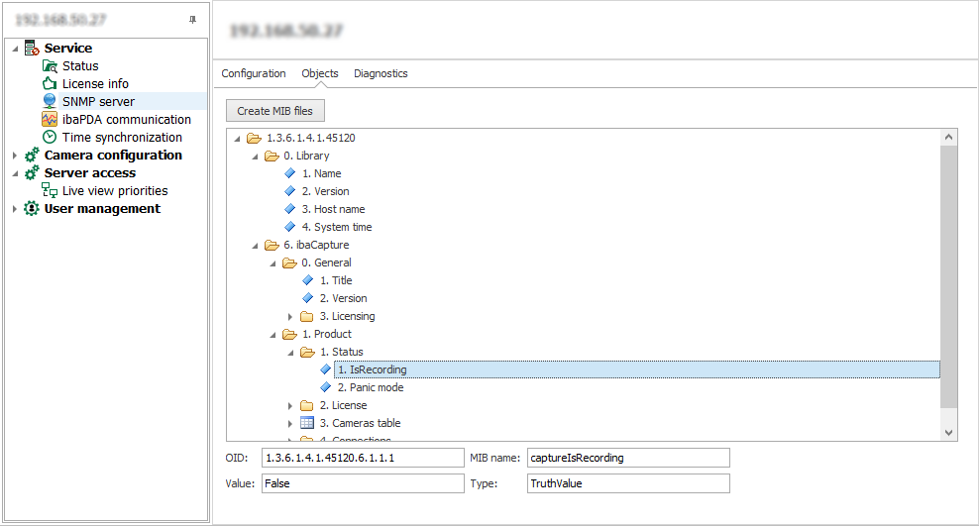Click the 3. Cameras table icon

[x=307, y=423]
